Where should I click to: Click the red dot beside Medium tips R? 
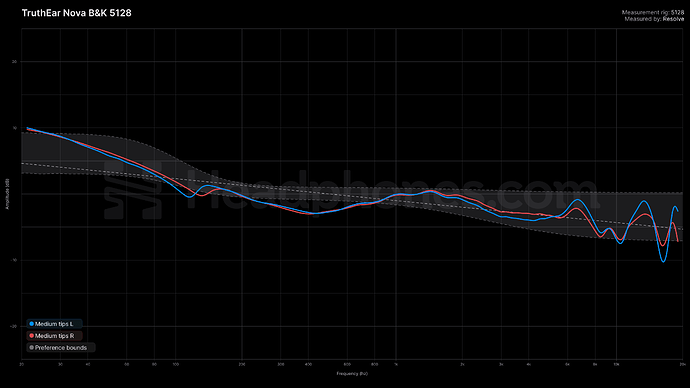(31, 336)
